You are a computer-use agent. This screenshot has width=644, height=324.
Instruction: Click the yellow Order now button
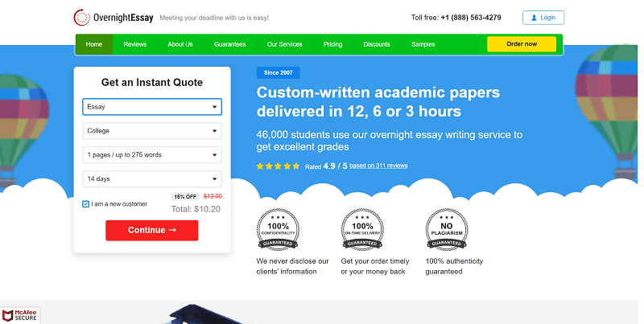tap(522, 44)
